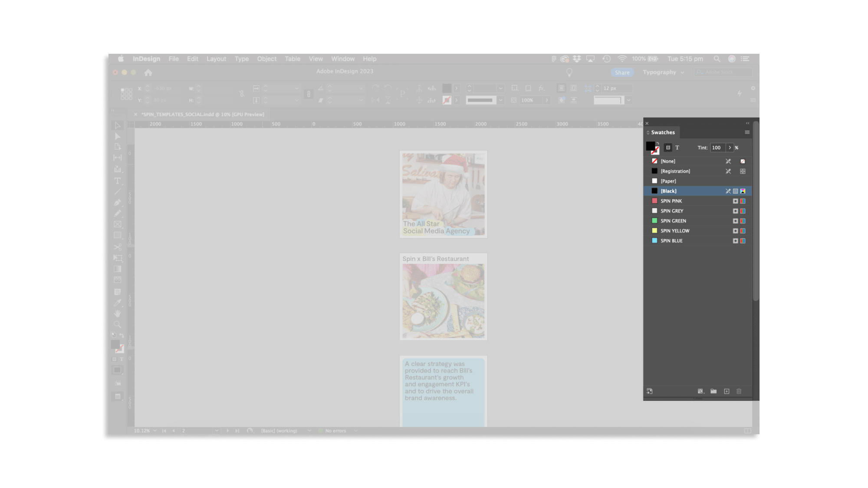Click control panel gear settings icon
This screenshot has height=488, width=868.
tap(753, 88)
